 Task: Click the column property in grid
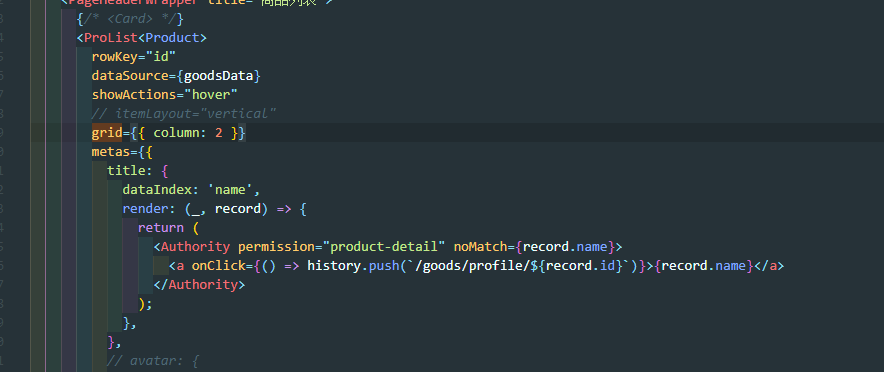tap(176, 133)
